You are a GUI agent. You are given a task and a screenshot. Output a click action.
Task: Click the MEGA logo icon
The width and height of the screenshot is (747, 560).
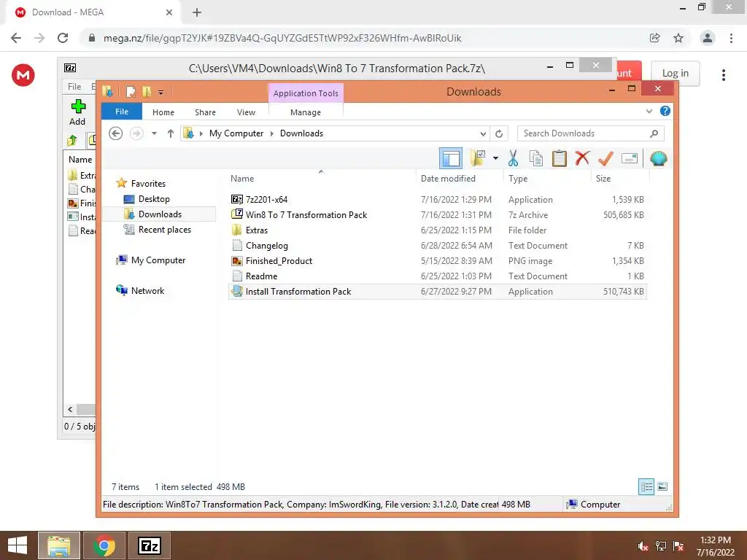23,75
